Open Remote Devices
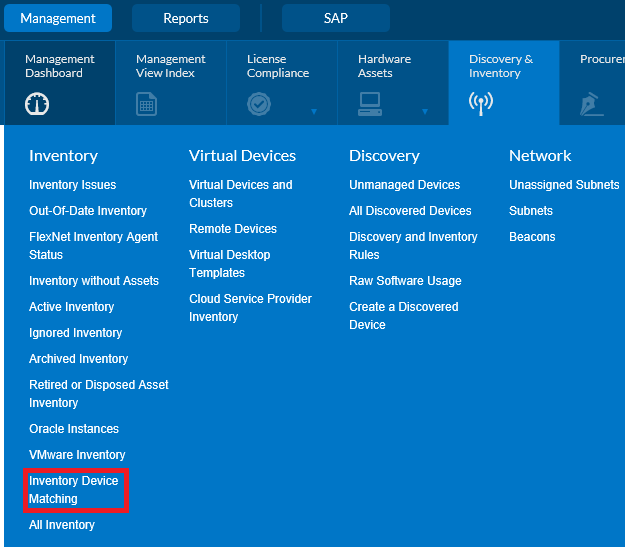The height and width of the screenshot is (547, 625). (233, 228)
